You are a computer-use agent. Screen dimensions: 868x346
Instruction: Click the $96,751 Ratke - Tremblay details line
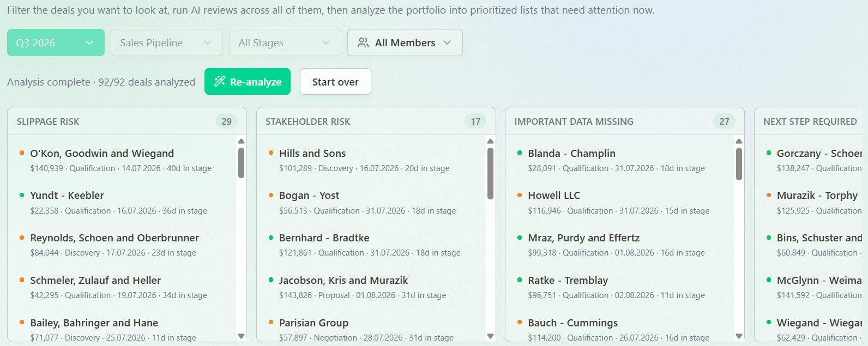(616, 295)
